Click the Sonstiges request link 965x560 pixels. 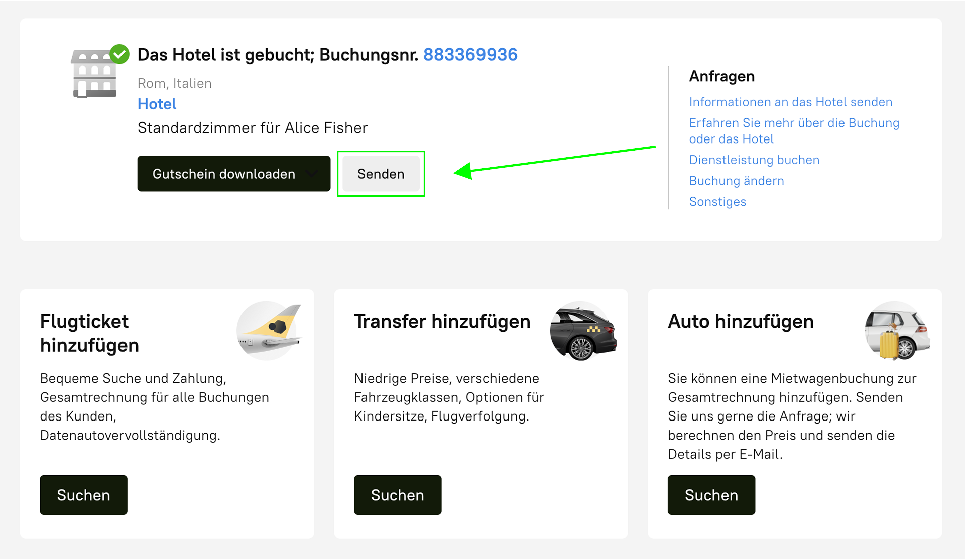point(717,202)
